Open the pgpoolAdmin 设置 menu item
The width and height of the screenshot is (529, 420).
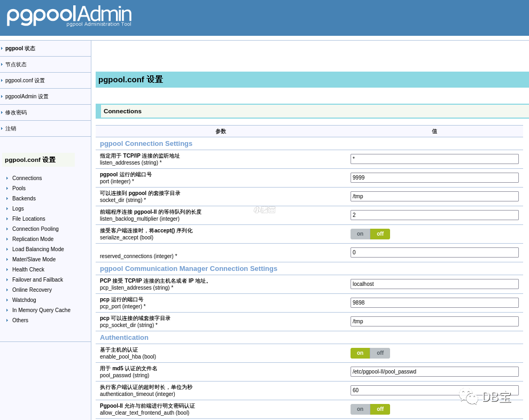pyautogui.click(x=27, y=97)
